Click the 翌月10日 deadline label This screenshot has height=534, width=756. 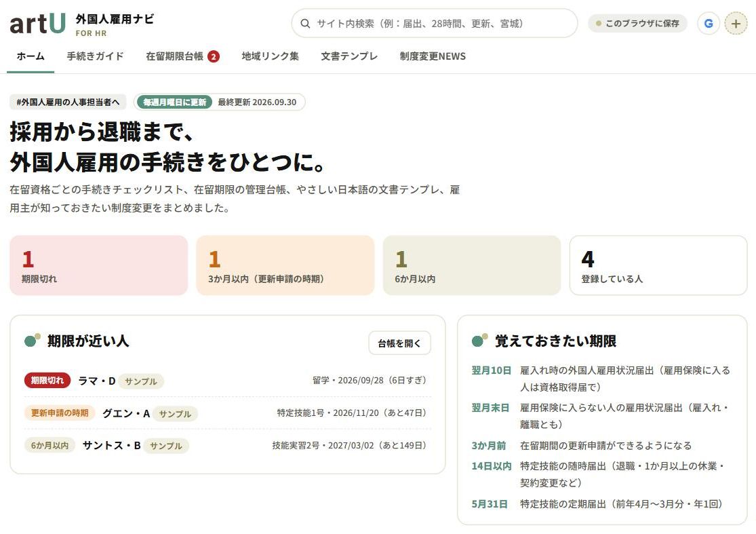point(492,370)
